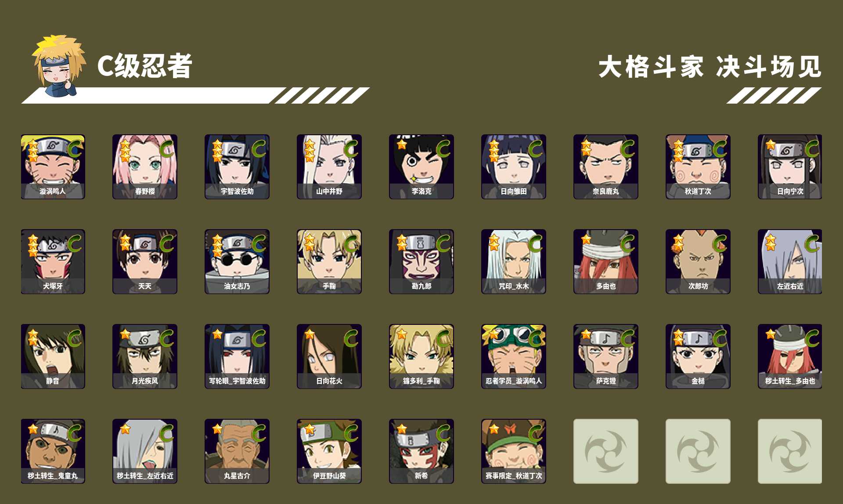This screenshot has width=843, height=504.
Task: Choose the 左近右近 portrait
Action: point(790,262)
